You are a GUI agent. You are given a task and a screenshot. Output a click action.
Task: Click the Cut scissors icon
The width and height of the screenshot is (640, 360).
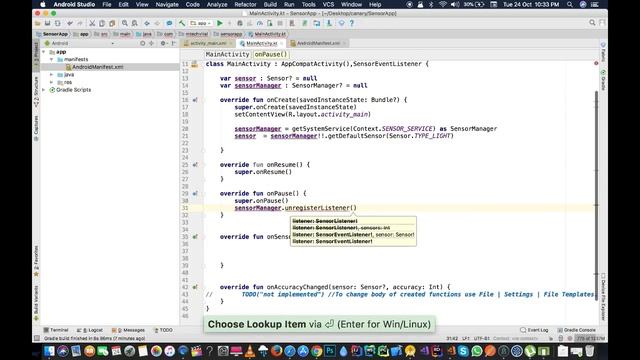click(x=92, y=23)
